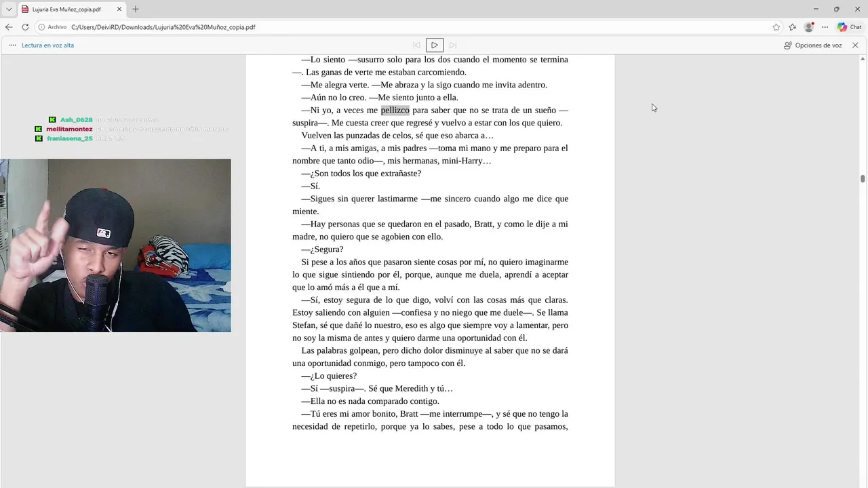
Task: Open the three-dot menu beside Lectura en voz alta
Action: click(x=13, y=45)
